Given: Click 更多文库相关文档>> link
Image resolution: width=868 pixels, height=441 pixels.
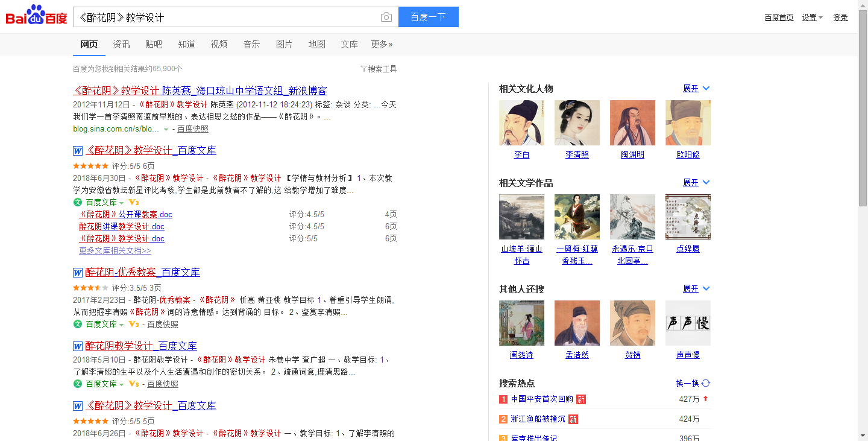Looking at the screenshot, I should click(x=115, y=250).
